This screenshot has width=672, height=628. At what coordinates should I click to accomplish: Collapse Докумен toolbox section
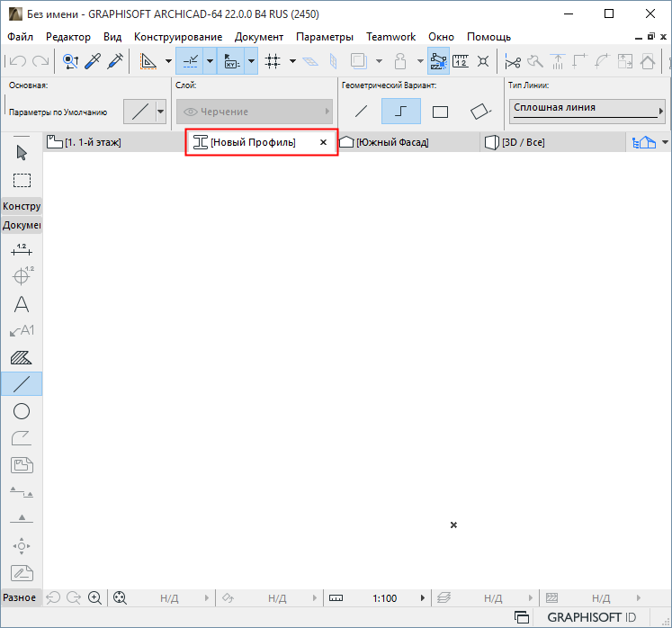(22, 225)
